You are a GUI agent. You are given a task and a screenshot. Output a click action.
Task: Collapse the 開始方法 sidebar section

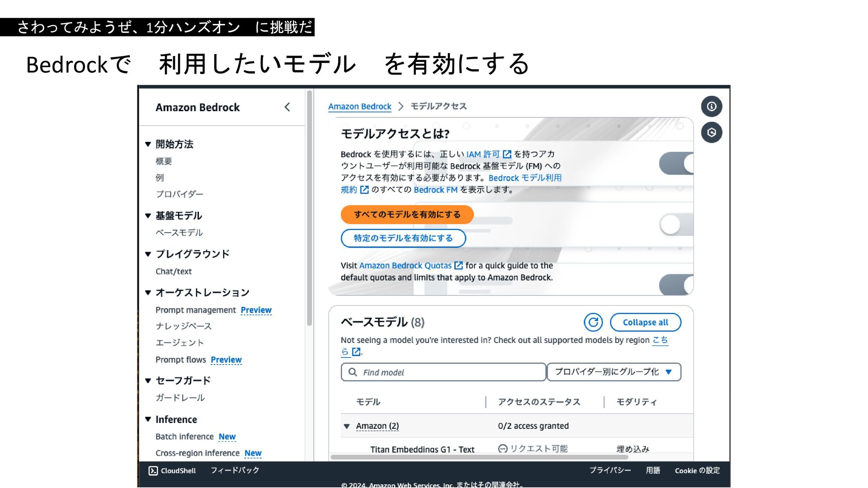pyautogui.click(x=148, y=144)
